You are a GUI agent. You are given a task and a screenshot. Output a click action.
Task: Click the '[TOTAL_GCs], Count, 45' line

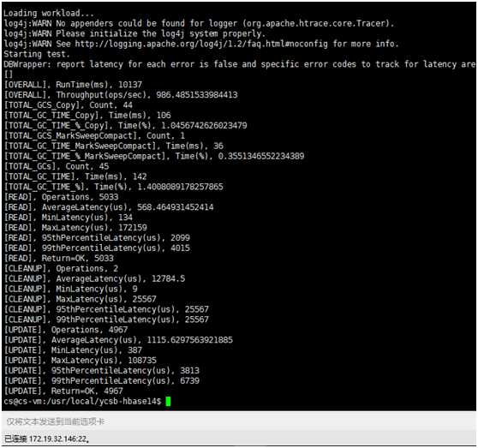(56, 166)
